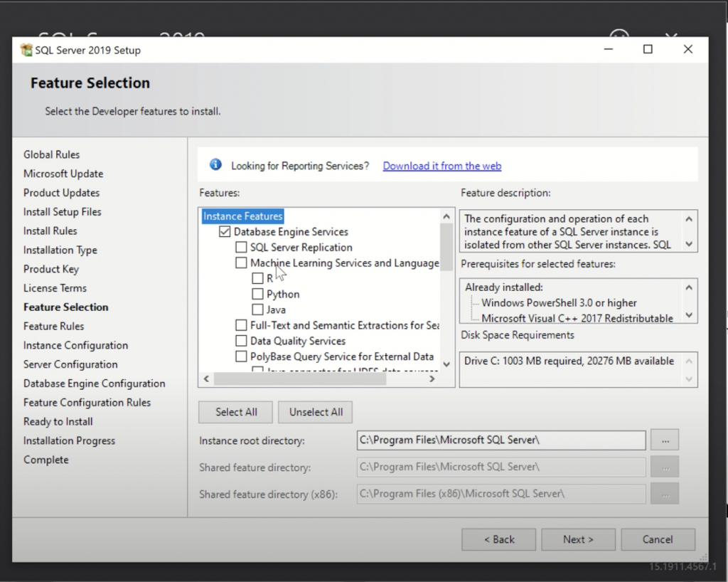Open the Install Rules step
The width and height of the screenshot is (728, 582).
coord(50,231)
